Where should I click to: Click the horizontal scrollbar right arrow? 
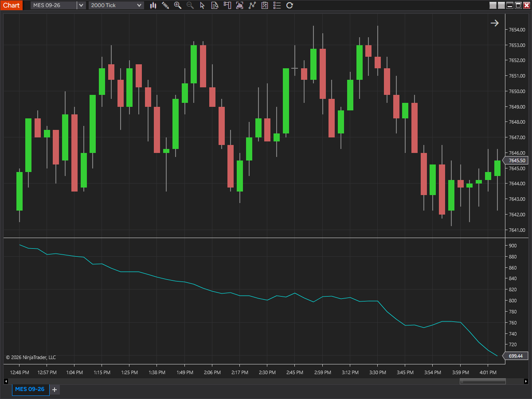click(x=526, y=381)
